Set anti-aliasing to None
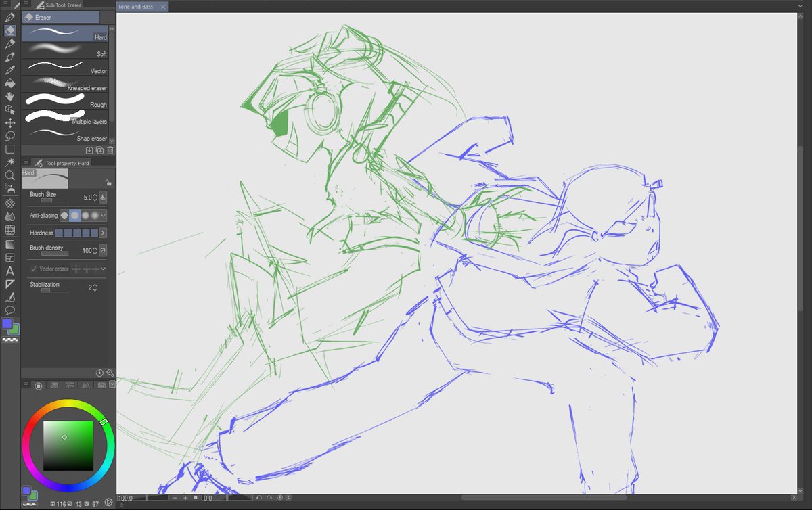The height and width of the screenshot is (510, 812). pos(64,215)
